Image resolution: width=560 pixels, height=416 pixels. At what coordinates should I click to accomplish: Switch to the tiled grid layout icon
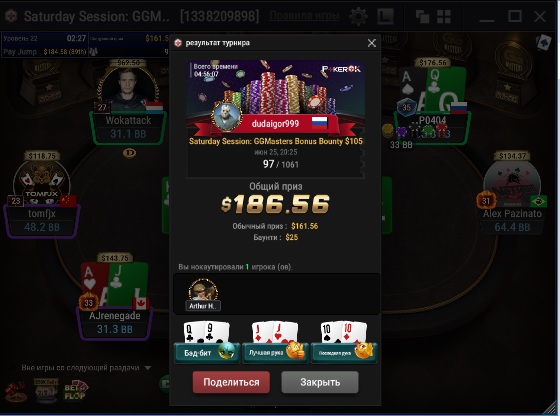point(444,17)
